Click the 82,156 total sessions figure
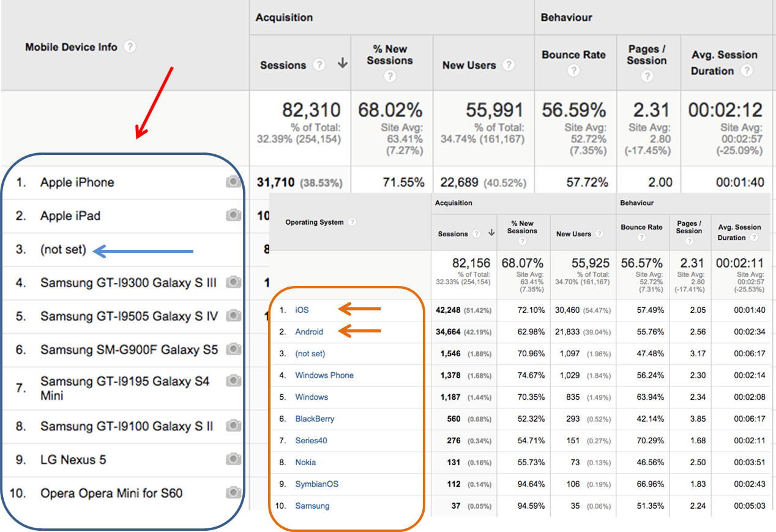Viewport: 776px width, 532px height. [471, 263]
